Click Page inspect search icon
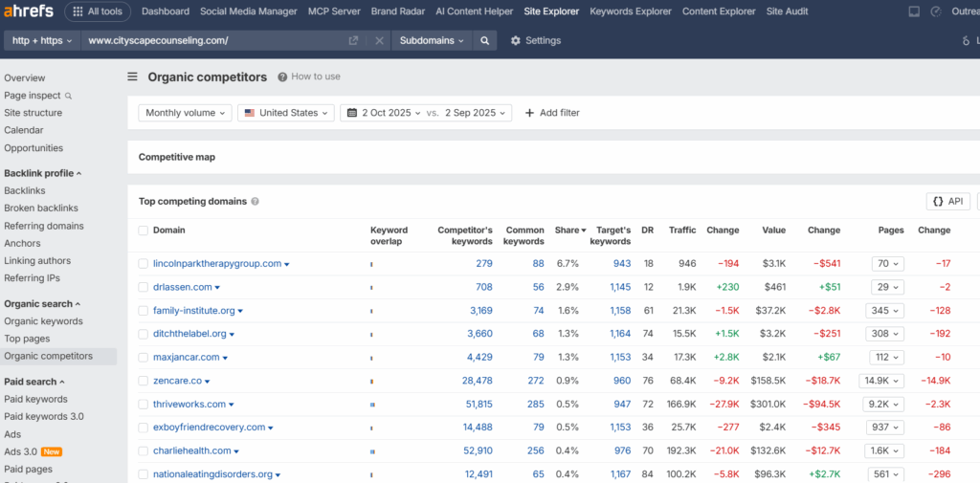Image resolution: width=980 pixels, height=483 pixels. tap(69, 96)
